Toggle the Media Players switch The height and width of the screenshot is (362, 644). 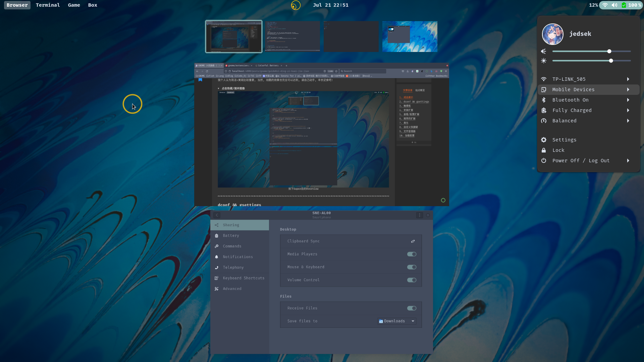click(x=412, y=254)
